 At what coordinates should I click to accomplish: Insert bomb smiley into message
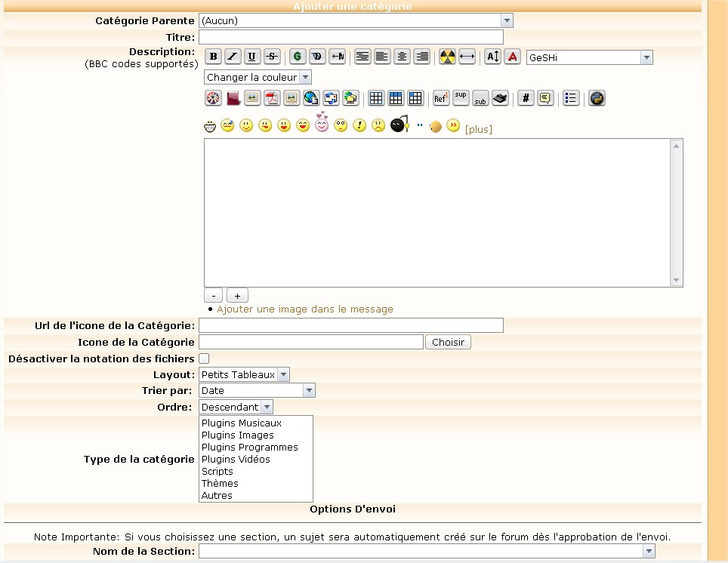399,125
